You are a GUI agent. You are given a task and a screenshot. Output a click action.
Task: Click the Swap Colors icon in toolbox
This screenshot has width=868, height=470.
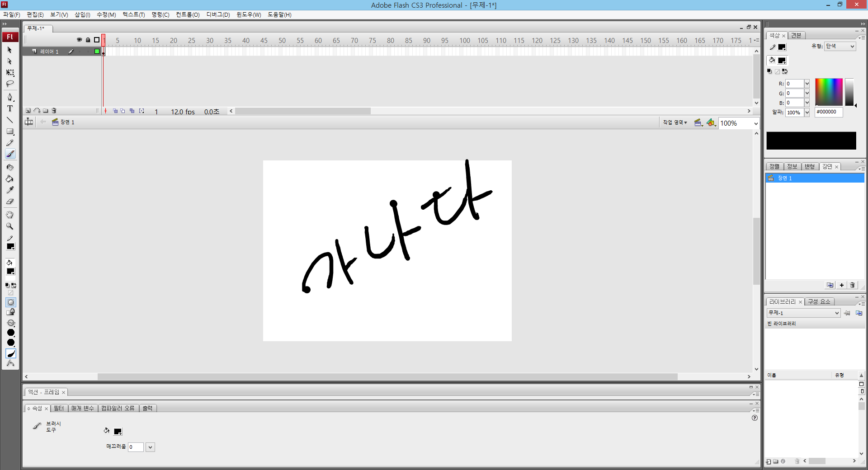14,285
